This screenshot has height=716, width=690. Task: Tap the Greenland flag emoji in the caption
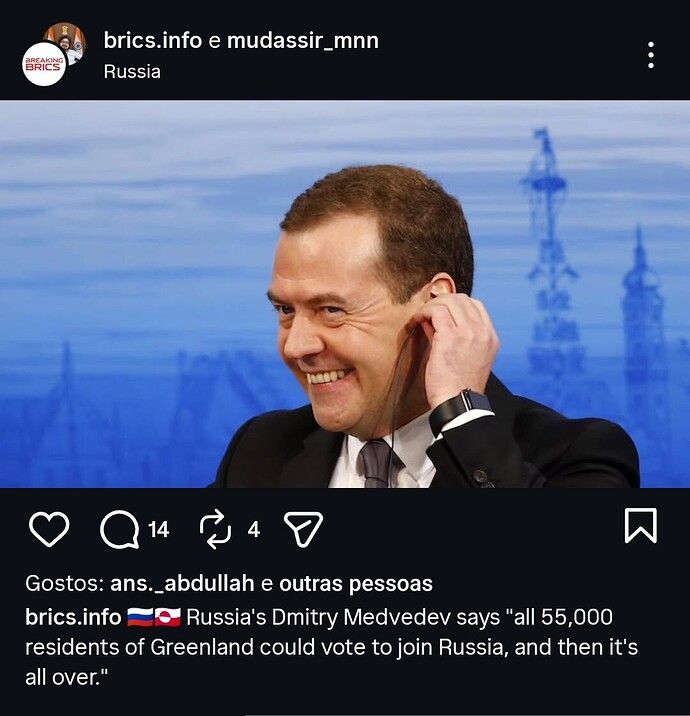(168, 617)
